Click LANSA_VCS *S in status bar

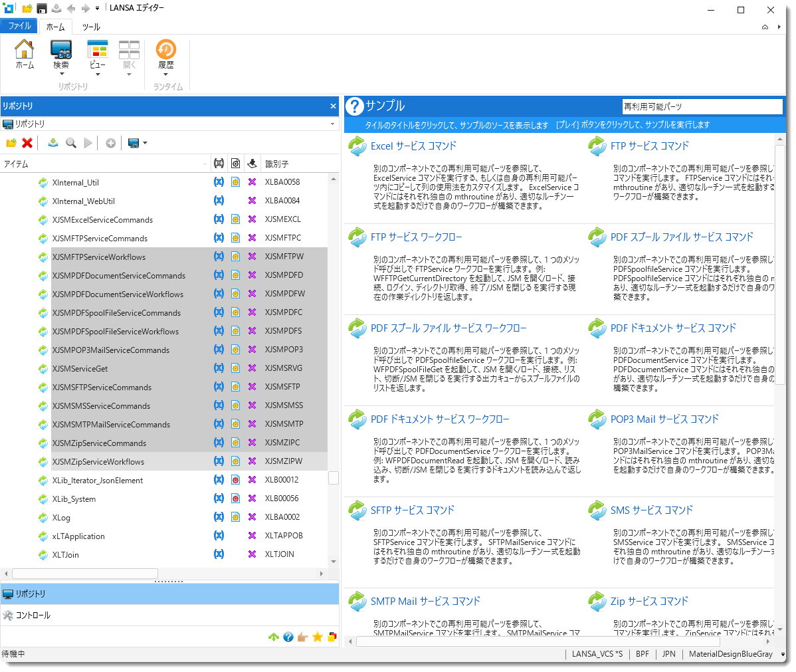[x=597, y=654]
